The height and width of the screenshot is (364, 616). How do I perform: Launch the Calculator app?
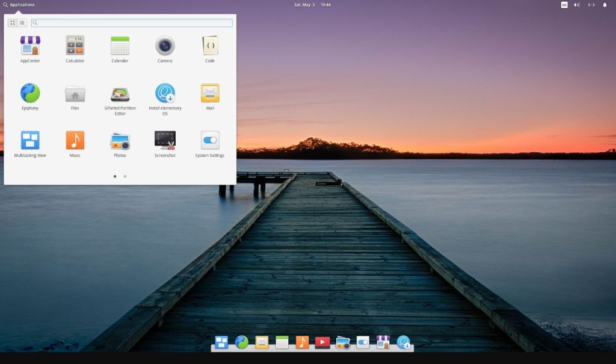(x=75, y=46)
